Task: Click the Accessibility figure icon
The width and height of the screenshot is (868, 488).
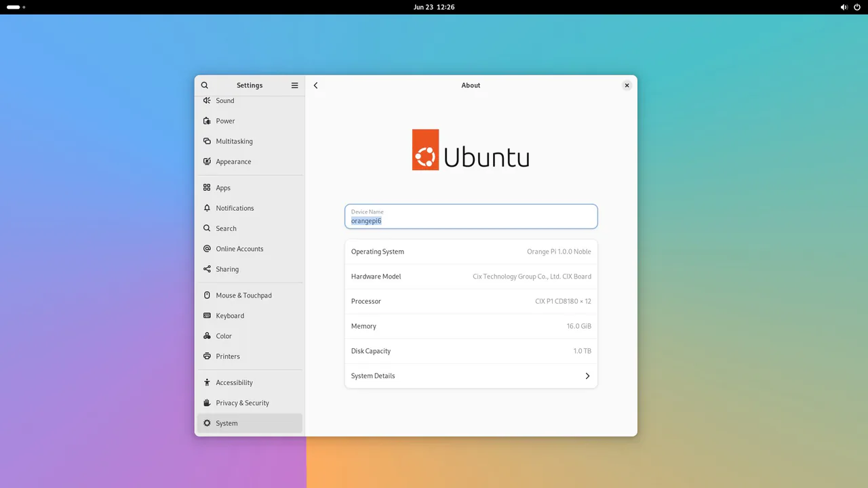Action: coord(207,383)
